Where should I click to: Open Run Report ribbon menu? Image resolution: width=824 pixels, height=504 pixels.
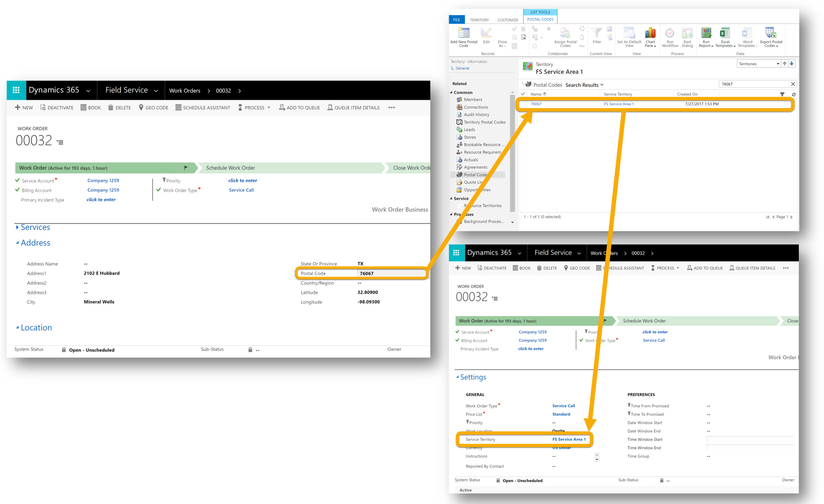(x=706, y=37)
